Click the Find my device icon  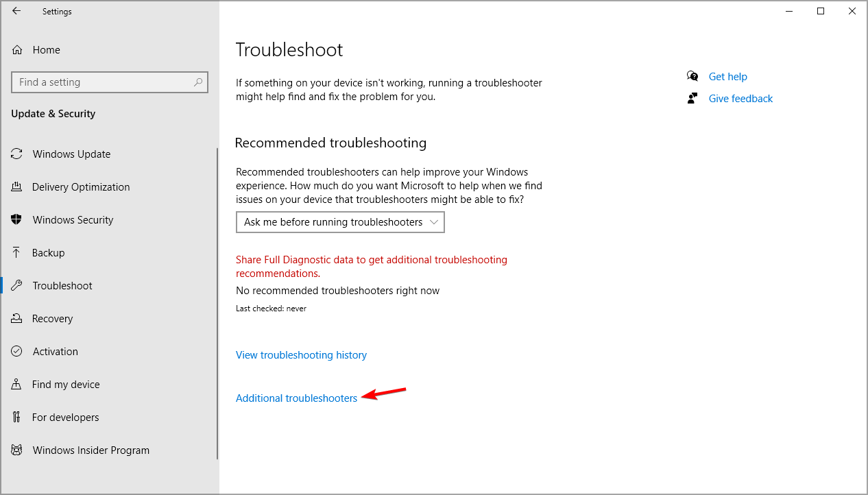pyautogui.click(x=17, y=385)
